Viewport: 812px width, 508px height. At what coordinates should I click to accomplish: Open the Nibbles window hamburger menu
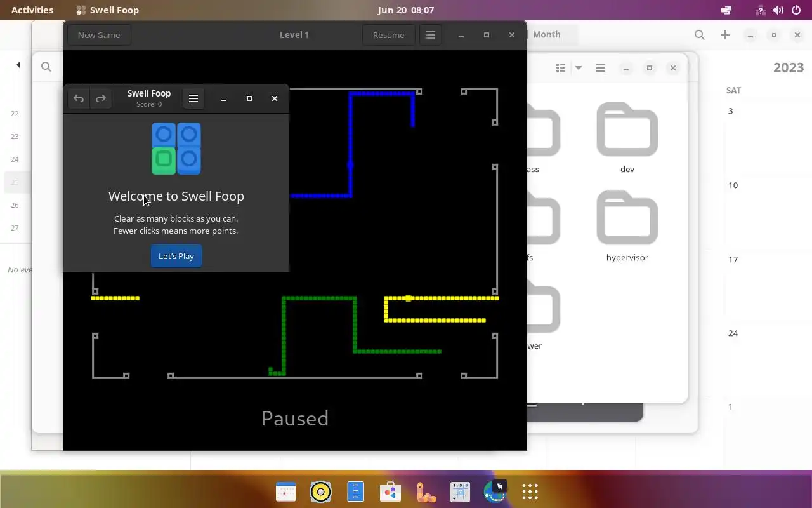(x=431, y=35)
